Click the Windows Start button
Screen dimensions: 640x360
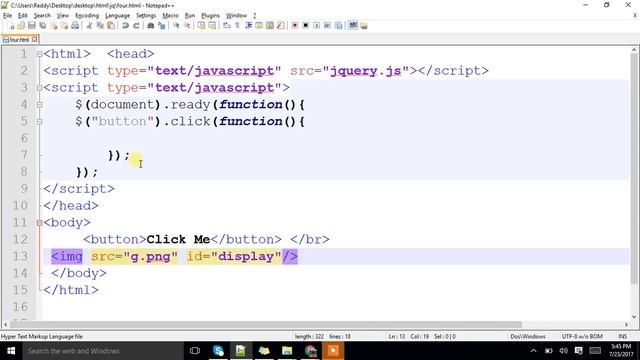point(11,351)
